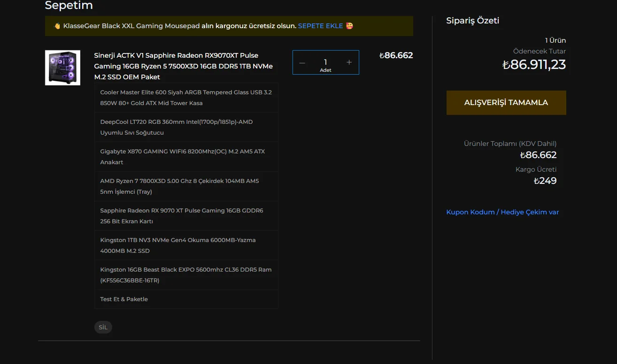
Task: Select Cooler Master Elite 600 case row
Action: [x=186, y=98]
